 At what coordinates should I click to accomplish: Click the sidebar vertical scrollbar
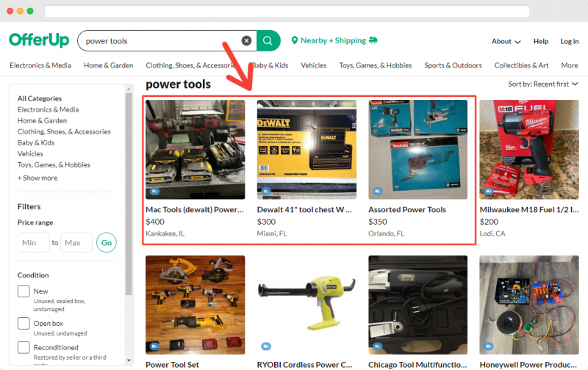(129, 194)
